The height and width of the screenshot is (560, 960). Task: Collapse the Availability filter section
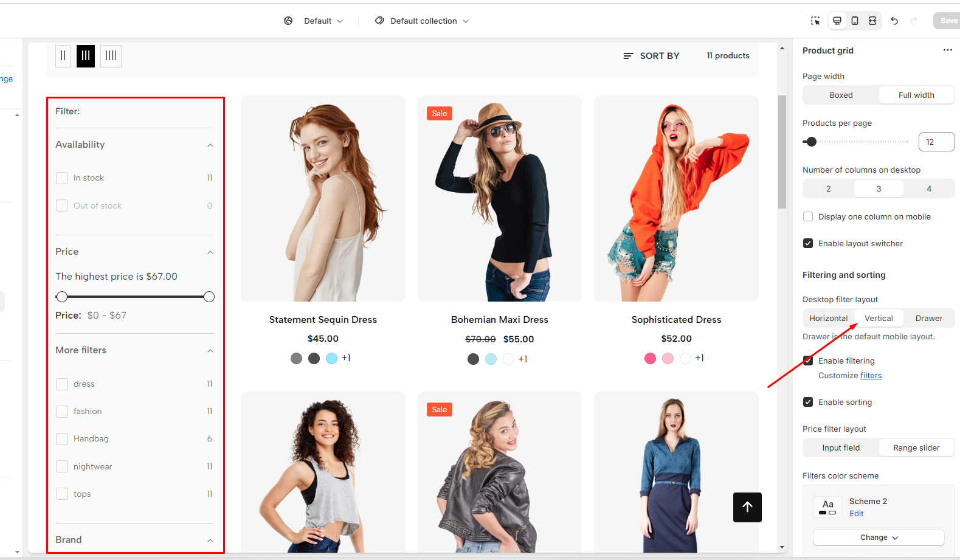pyautogui.click(x=210, y=145)
